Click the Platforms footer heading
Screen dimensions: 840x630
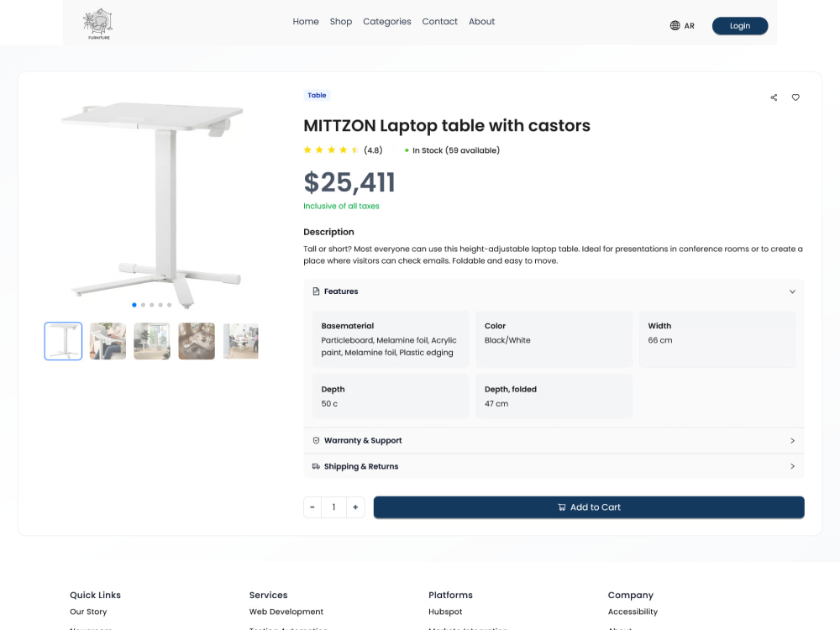(x=450, y=596)
